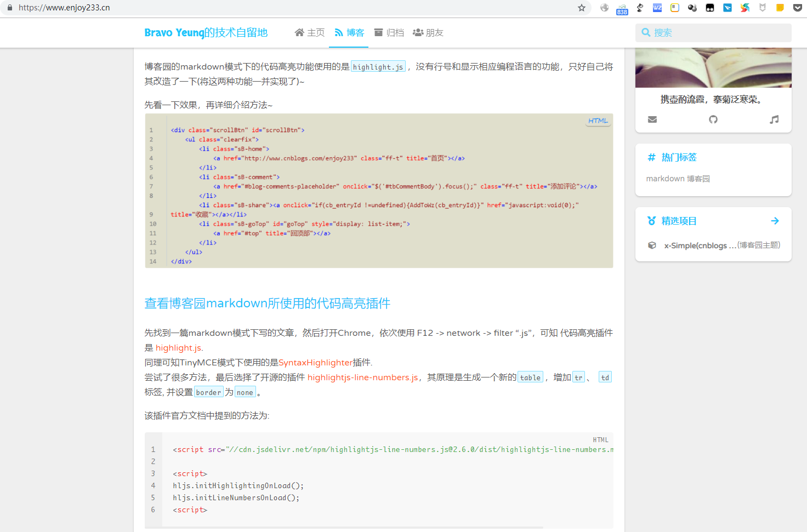Click the book photo in sidebar card
807x532 pixels.
713,68
